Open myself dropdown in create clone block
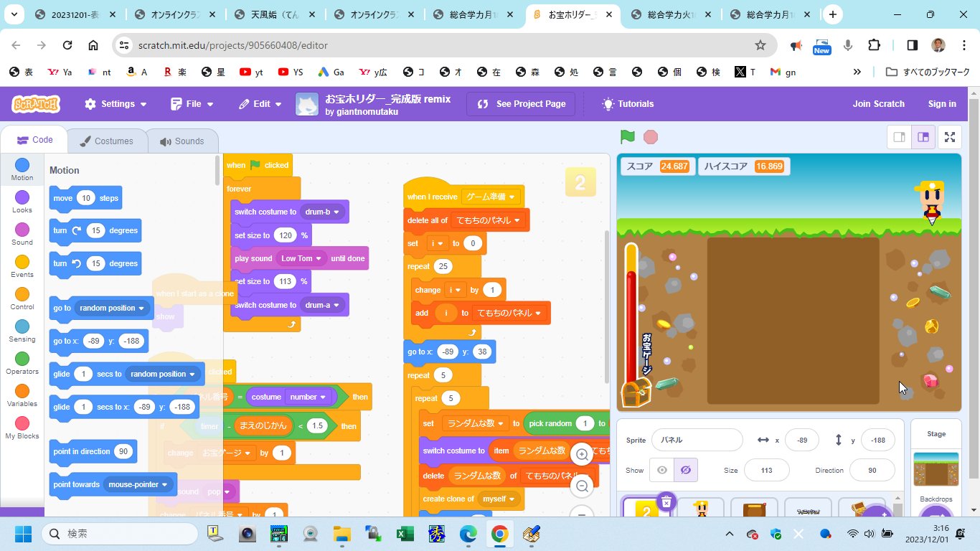The height and width of the screenshot is (551, 980). pyautogui.click(x=499, y=499)
